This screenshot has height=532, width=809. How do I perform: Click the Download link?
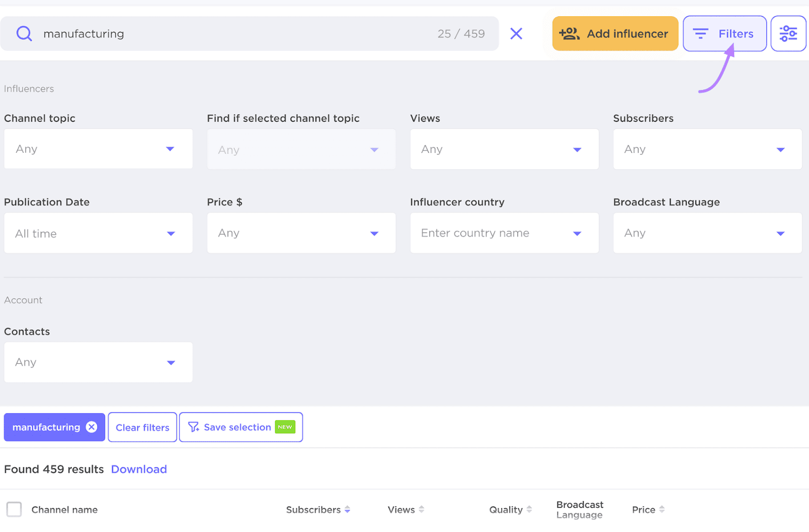pos(139,469)
